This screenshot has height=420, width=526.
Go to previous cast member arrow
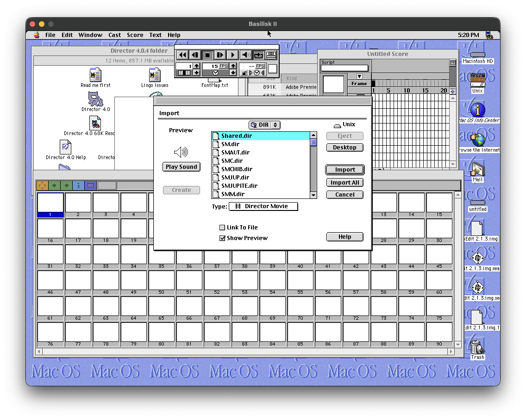[54, 185]
